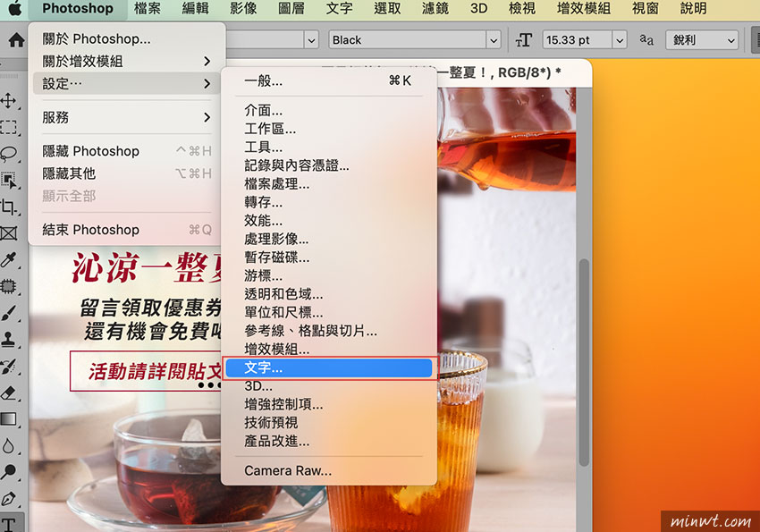This screenshot has height=532, width=760.
Task: Choose 結束 Photoshop menu item
Action: point(127,230)
